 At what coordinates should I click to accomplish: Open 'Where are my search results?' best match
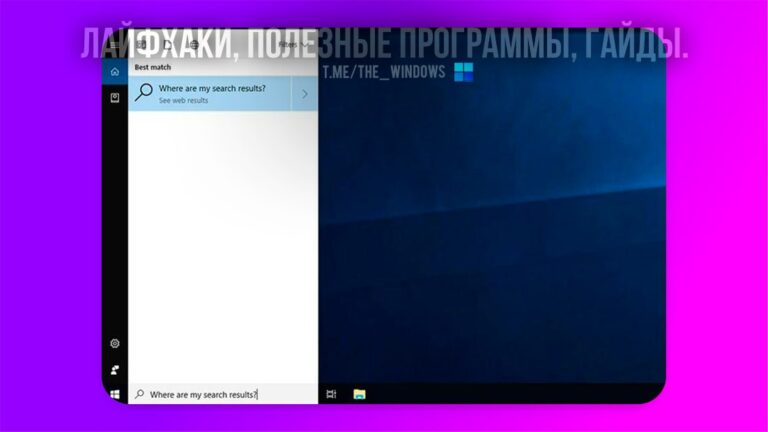(x=210, y=94)
